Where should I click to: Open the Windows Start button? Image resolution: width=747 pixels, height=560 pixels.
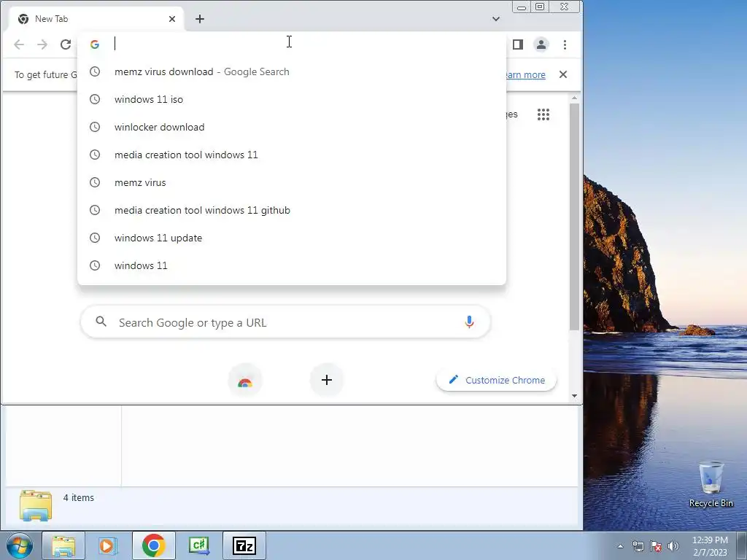(20, 545)
